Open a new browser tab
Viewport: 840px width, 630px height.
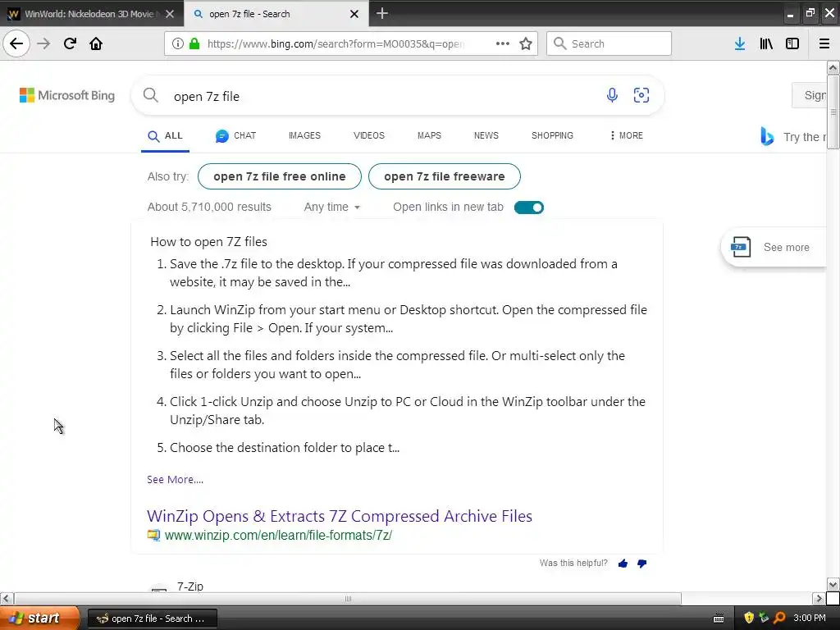click(x=382, y=13)
